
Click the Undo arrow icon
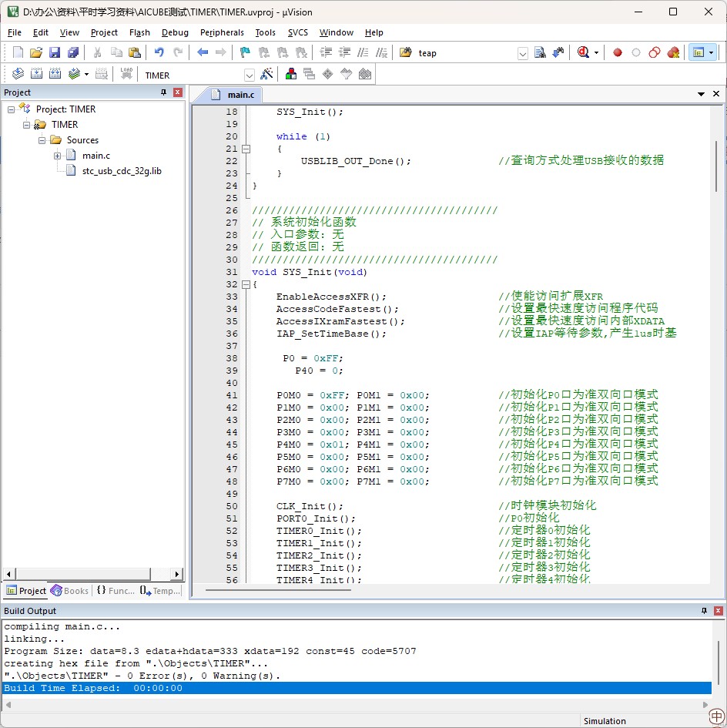point(159,52)
